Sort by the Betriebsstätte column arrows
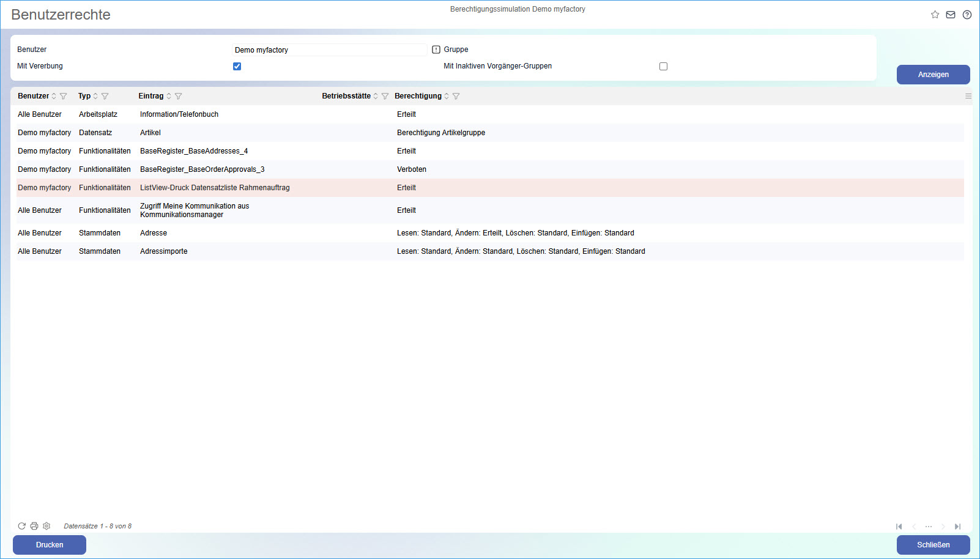This screenshot has width=980, height=559. tap(376, 96)
